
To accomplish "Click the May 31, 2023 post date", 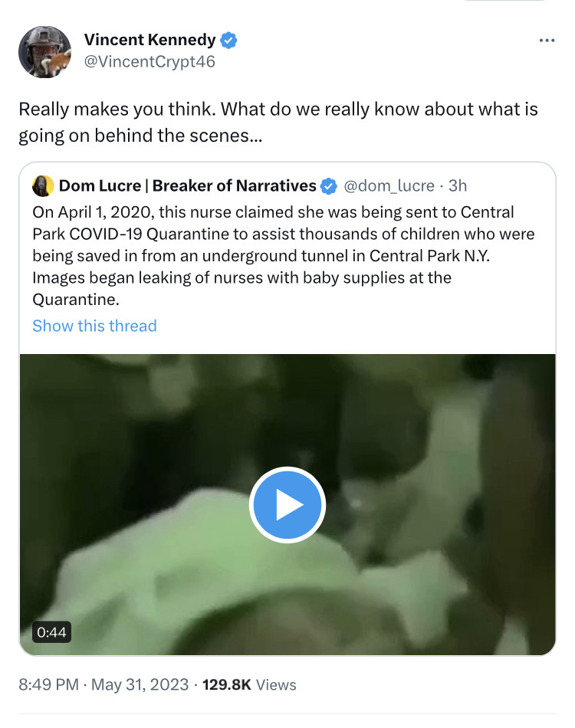I will click(x=140, y=684).
